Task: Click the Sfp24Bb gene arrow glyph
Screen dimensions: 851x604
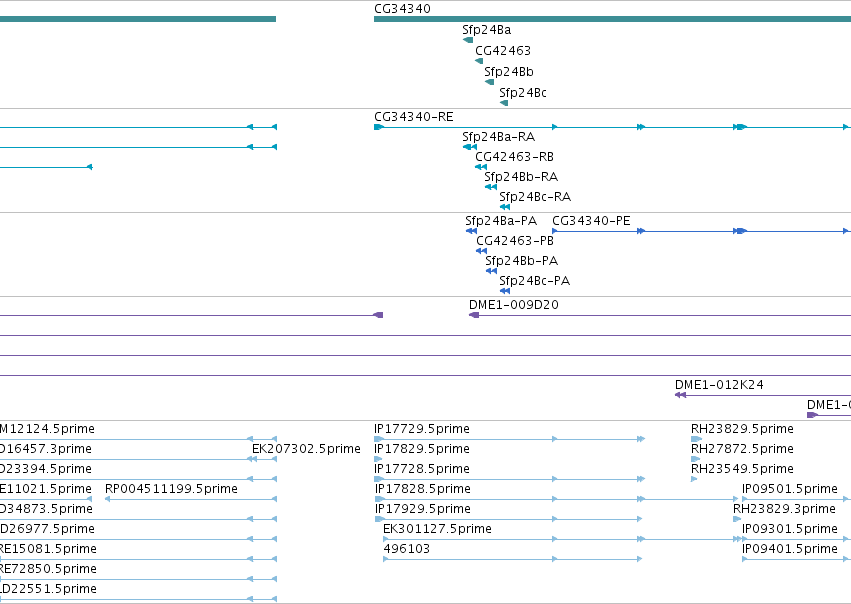Action: click(x=490, y=82)
